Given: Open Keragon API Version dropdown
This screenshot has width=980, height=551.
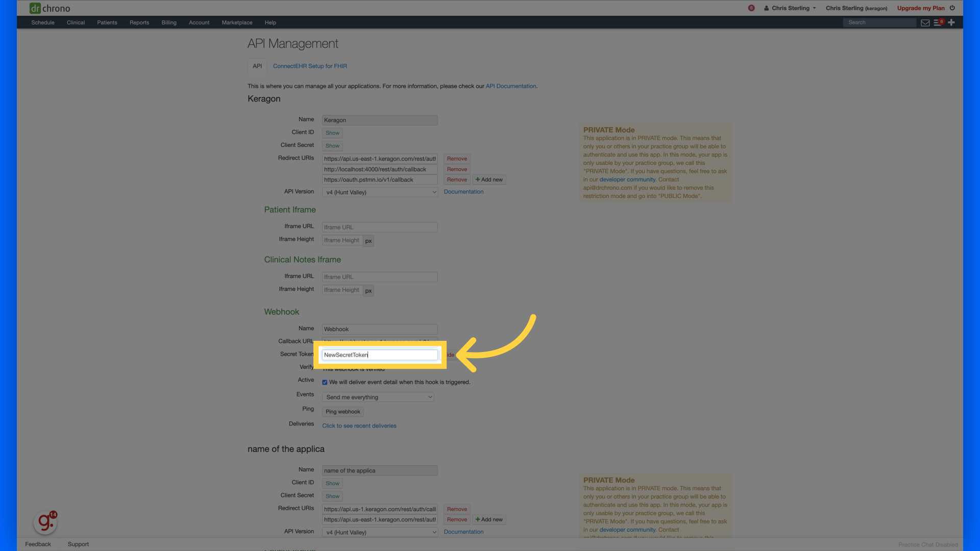Looking at the screenshot, I should [380, 192].
